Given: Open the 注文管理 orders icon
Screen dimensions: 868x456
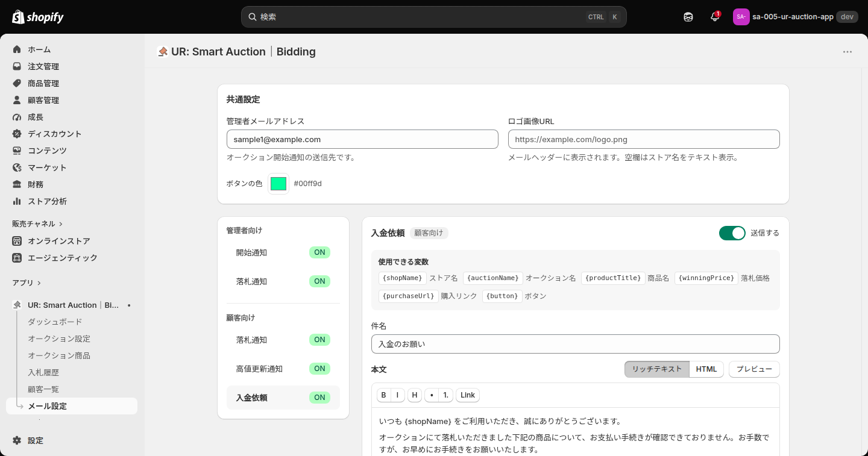Looking at the screenshot, I should (x=17, y=66).
